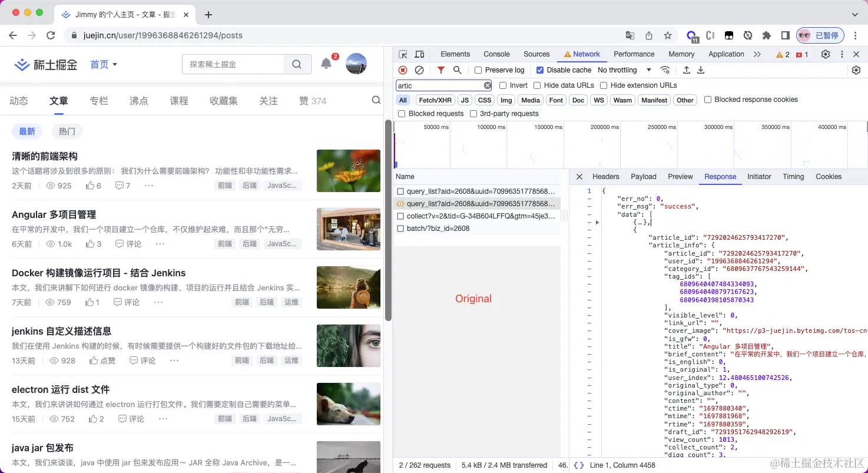Enable Hide data URLs checkbox
The height and width of the screenshot is (473, 868).
click(x=537, y=85)
